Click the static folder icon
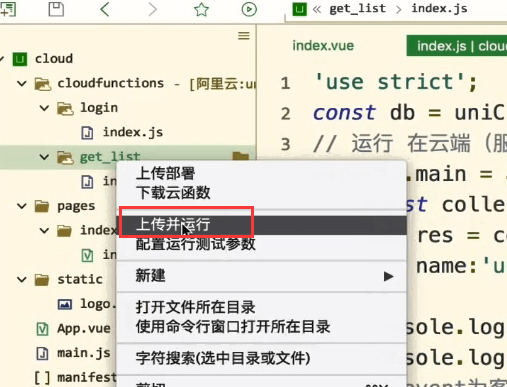The height and width of the screenshot is (387, 507). coord(42,280)
